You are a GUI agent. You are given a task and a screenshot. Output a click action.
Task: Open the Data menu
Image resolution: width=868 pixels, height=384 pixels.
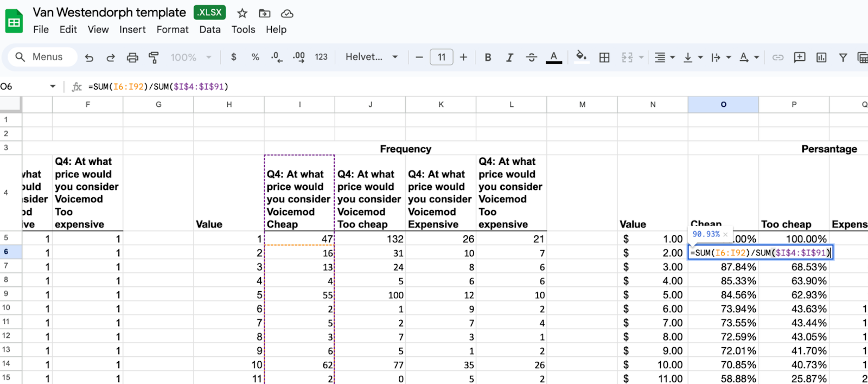209,29
